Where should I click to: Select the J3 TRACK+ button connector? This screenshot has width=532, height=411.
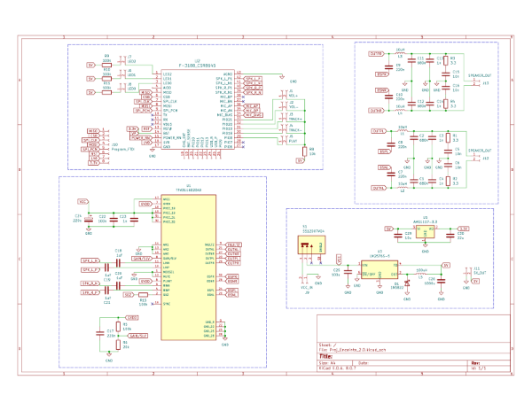click(283, 118)
